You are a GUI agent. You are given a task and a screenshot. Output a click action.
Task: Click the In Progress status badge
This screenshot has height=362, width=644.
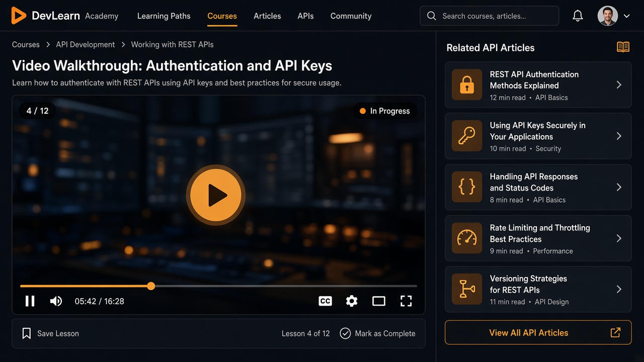385,111
